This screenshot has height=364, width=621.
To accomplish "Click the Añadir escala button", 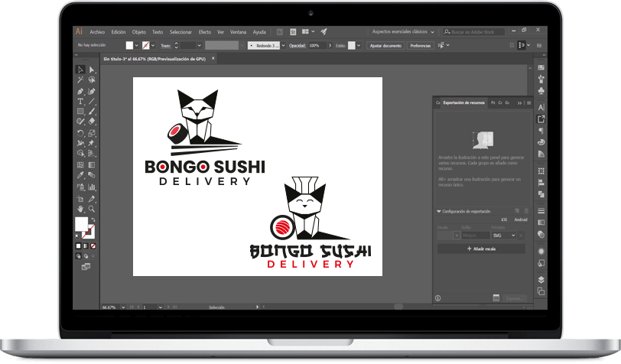I will tap(480, 249).
